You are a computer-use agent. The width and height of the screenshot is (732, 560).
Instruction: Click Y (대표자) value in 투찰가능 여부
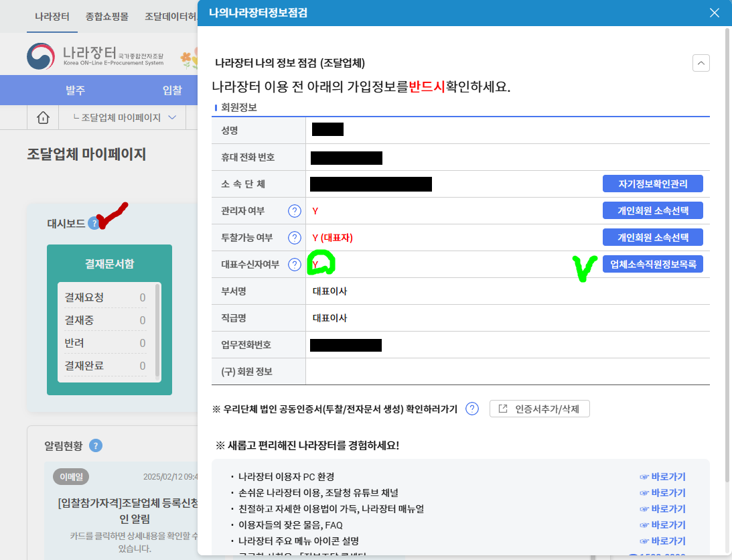click(x=332, y=238)
